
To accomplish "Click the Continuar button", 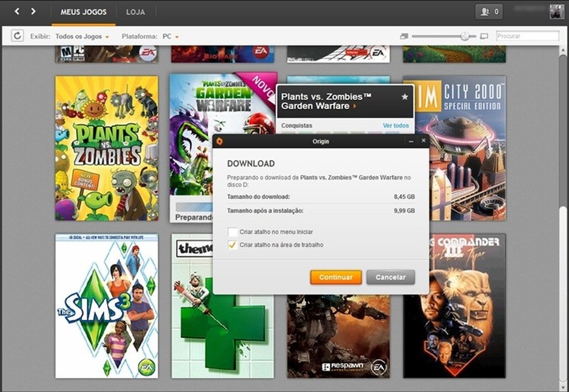I will [335, 277].
